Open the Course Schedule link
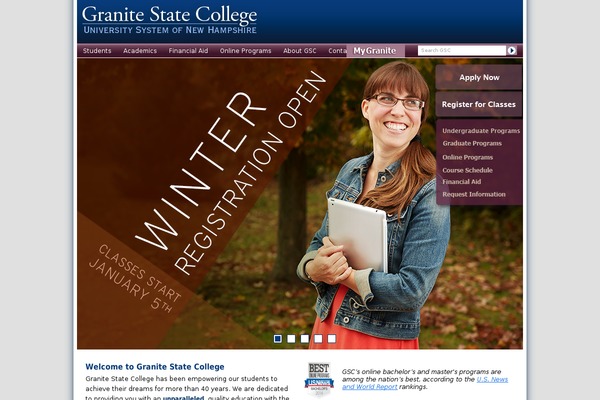This screenshot has width=600, height=400. 467,170
